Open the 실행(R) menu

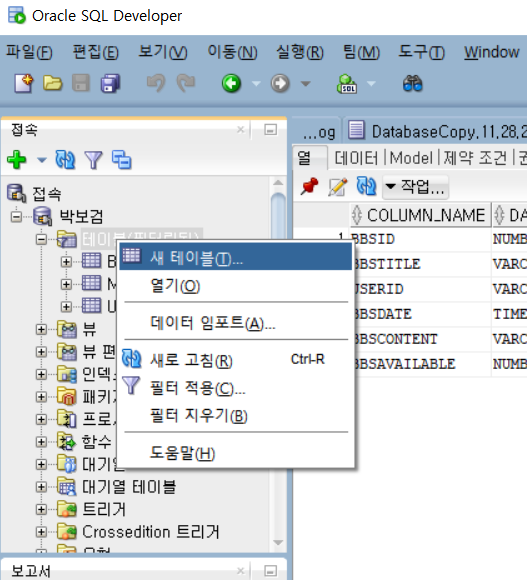300,52
